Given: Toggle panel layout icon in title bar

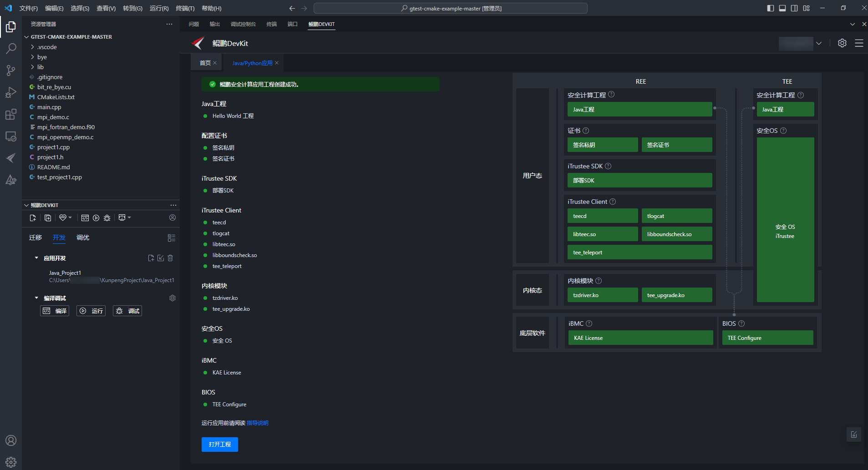Looking at the screenshot, I should [x=782, y=8].
